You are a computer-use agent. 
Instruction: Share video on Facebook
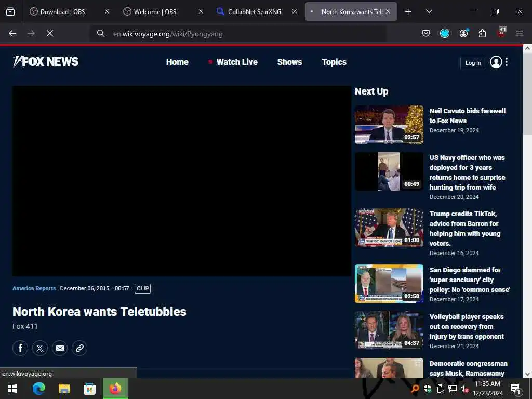coord(20,348)
